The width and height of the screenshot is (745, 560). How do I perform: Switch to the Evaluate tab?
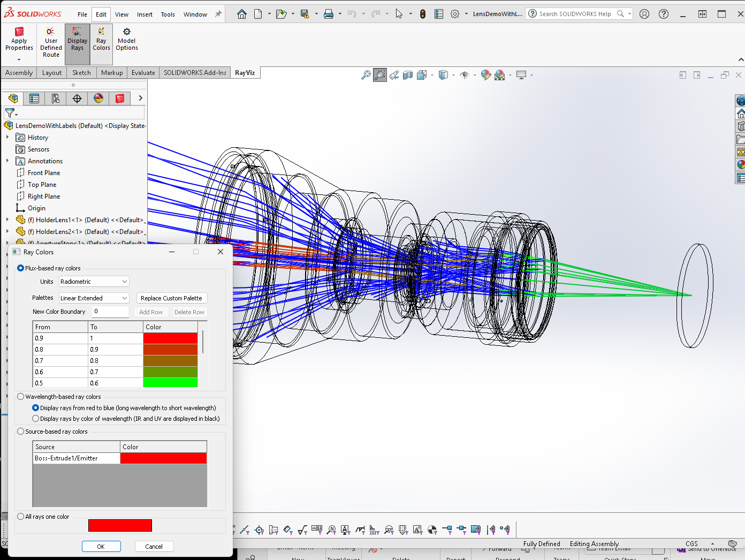pos(142,72)
